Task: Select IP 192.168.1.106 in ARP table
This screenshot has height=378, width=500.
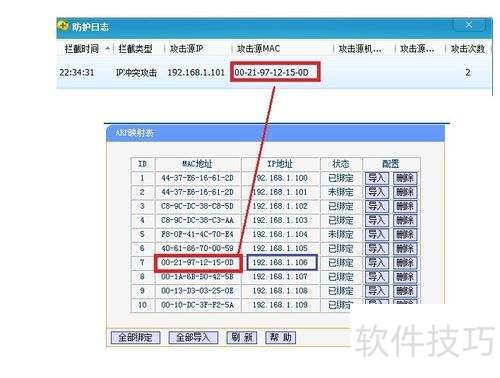Action: point(280,263)
